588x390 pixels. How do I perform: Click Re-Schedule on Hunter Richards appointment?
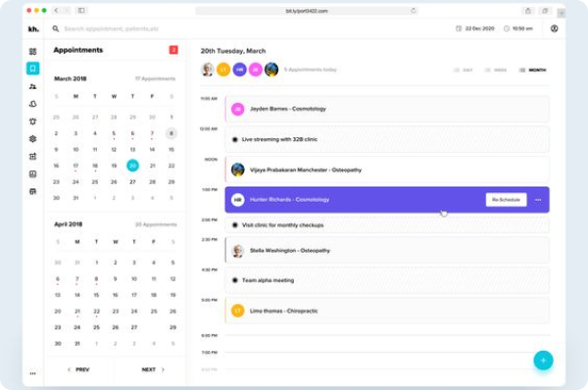click(507, 200)
